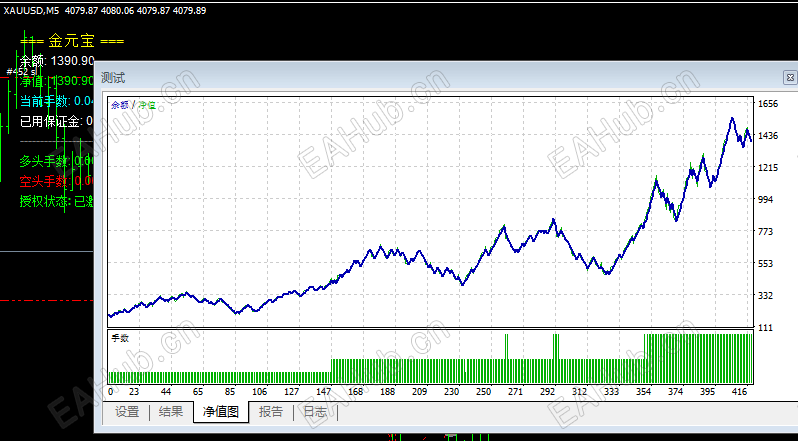Click the 553 value on y-axis
The width and height of the screenshot is (798, 441).
click(x=765, y=264)
